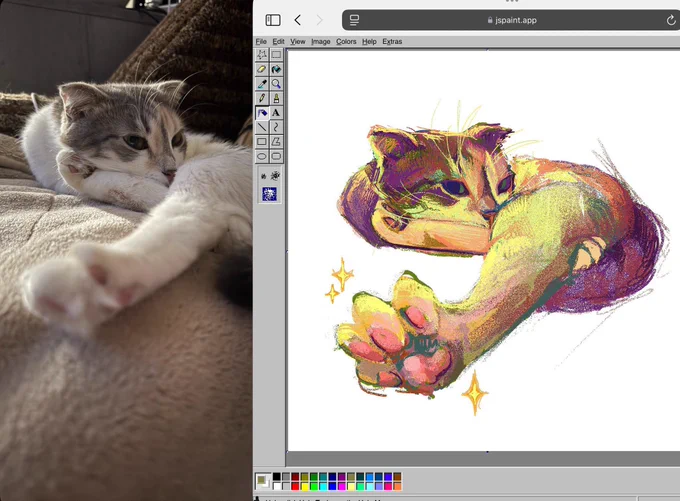Viewport: 680px width, 501px height.
Task: Go forward in browser history
Action: click(x=320, y=20)
